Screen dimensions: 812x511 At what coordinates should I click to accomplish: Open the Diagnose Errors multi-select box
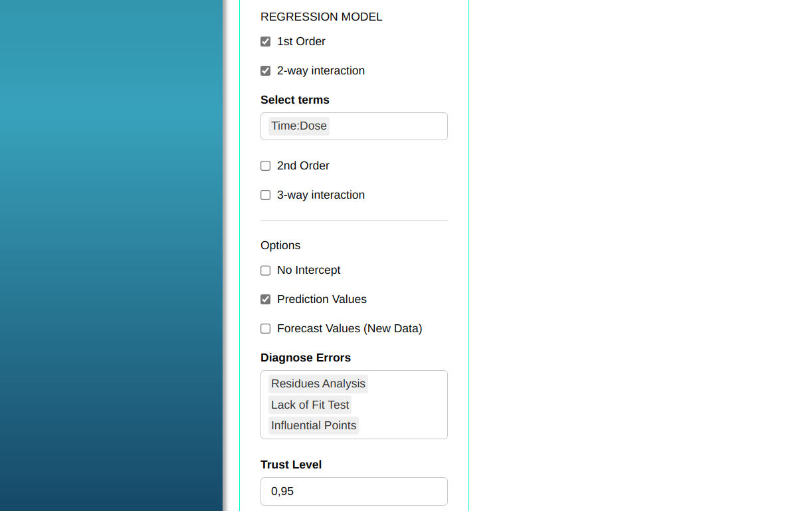pyautogui.click(x=405, y=405)
